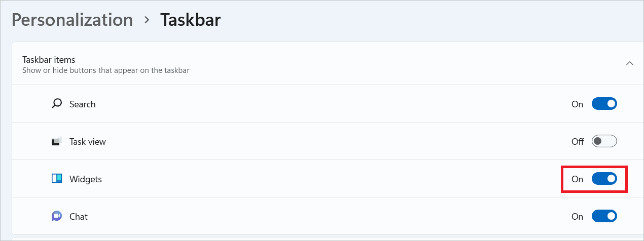Disable the Widgets toggle switch
Screen dimensions: 644x241
604,179
